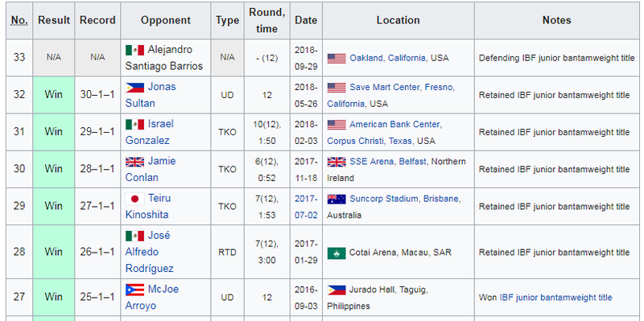
Task: Open the 2017-07-02 date link
Action: [x=307, y=207]
